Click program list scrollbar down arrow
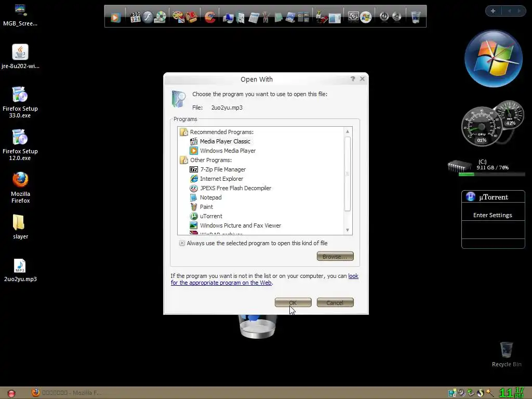The height and width of the screenshot is (399, 532). coord(348,230)
